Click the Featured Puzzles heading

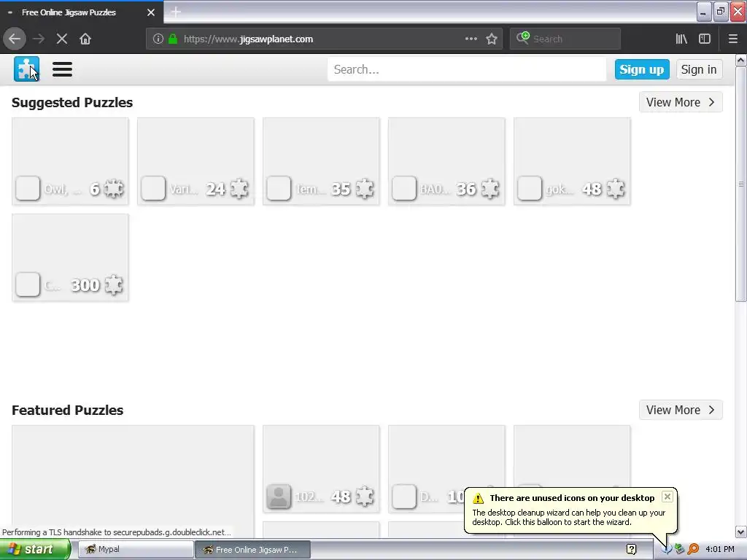(x=67, y=410)
